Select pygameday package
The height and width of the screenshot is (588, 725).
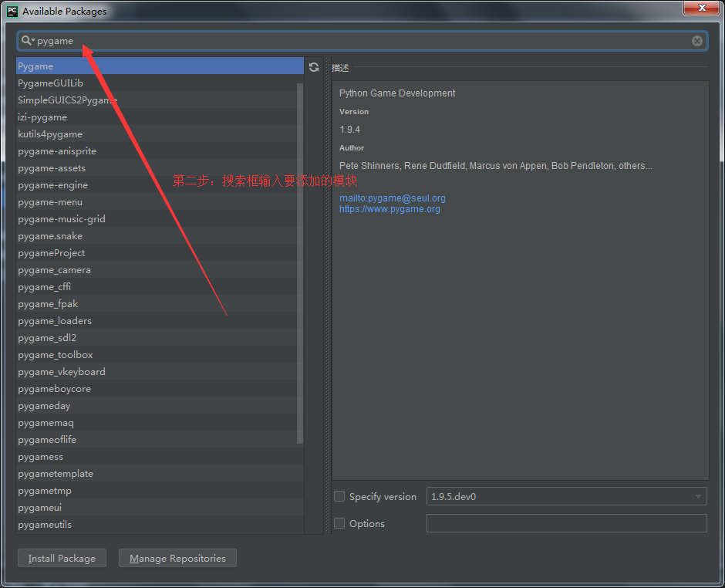coord(160,406)
